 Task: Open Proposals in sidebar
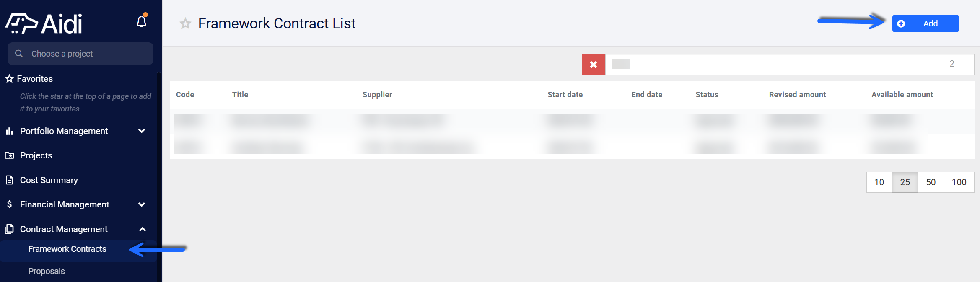(x=47, y=271)
